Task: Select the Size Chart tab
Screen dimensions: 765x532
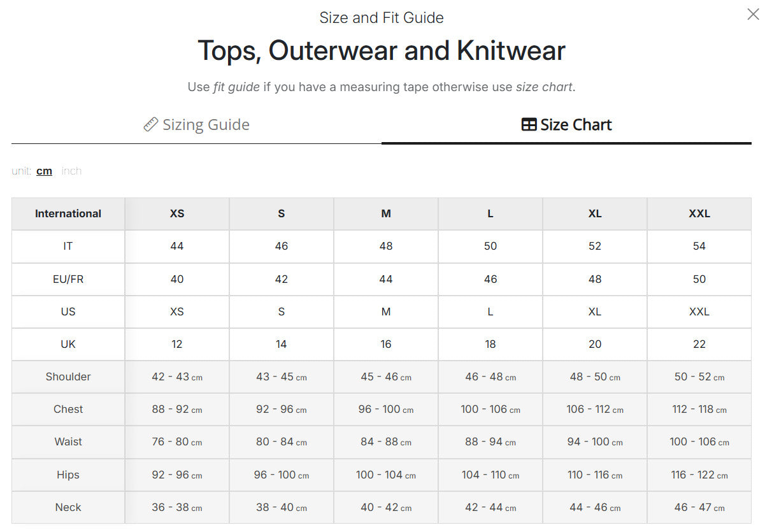Action: pyautogui.click(x=566, y=124)
